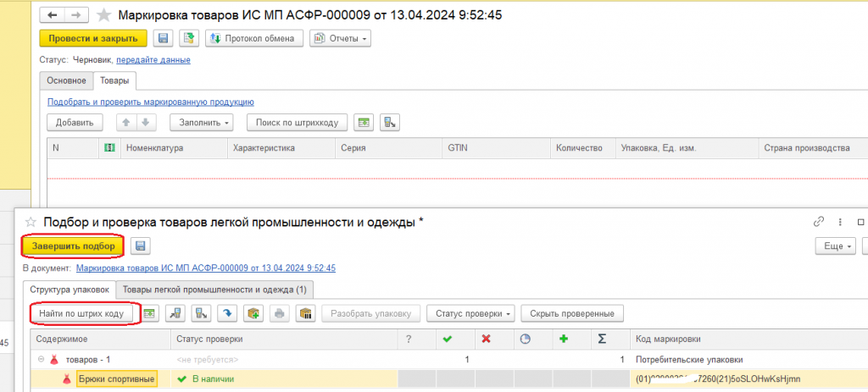Click the add package box icon
The height and width of the screenshot is (392, 868).
(x=253, y=313)
